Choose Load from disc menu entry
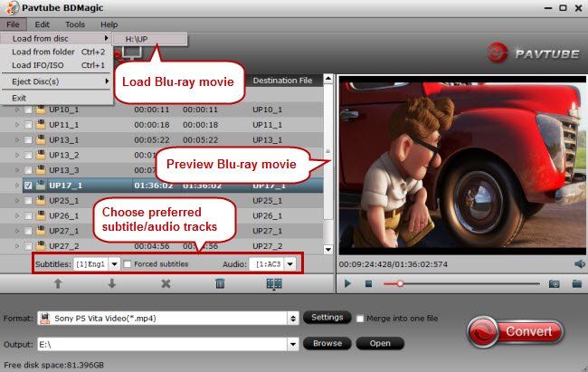Screen dimensions: 588x372 56,38
